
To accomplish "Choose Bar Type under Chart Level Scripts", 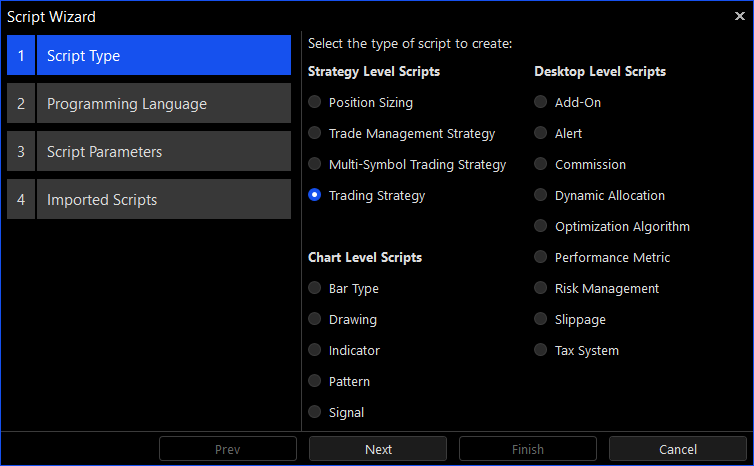I will (315, 288).
